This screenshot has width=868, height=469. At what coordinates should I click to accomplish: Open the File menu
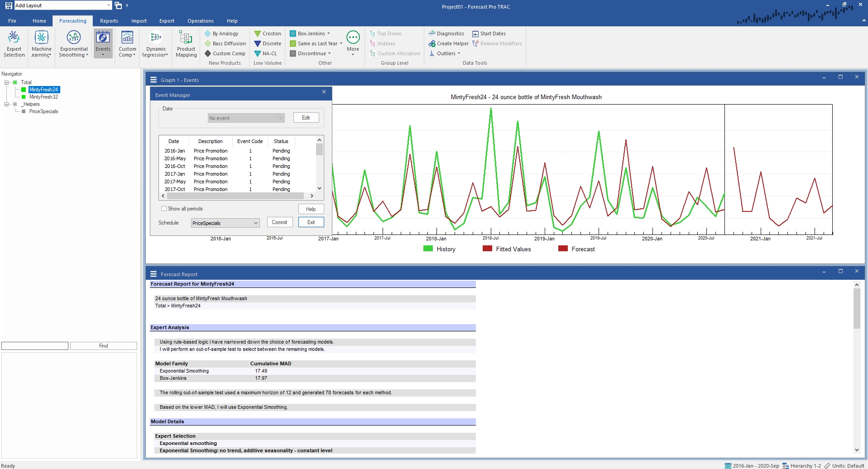point(12,21)
